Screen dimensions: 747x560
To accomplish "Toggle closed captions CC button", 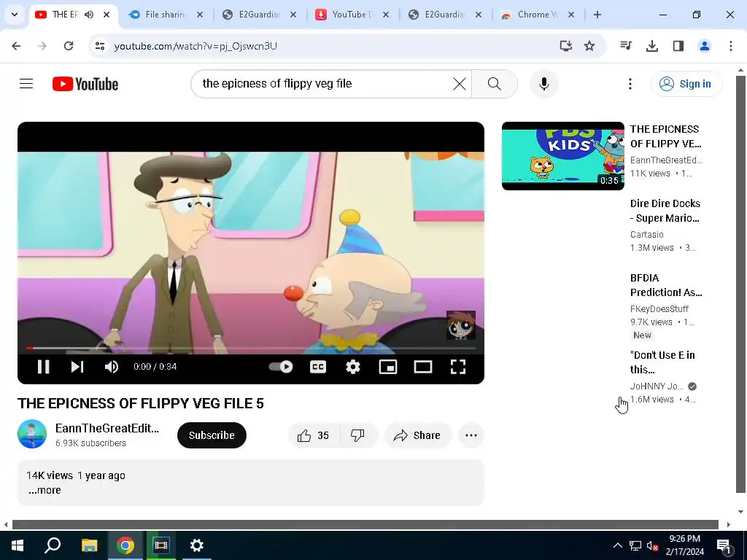I will [x=318, y=367].
